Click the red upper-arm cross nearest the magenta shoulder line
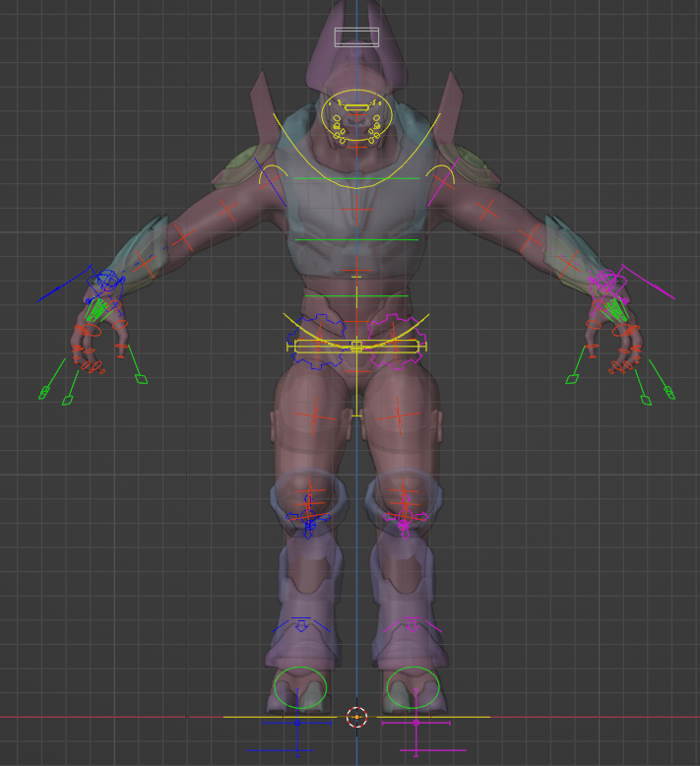 tap(486, 210)
